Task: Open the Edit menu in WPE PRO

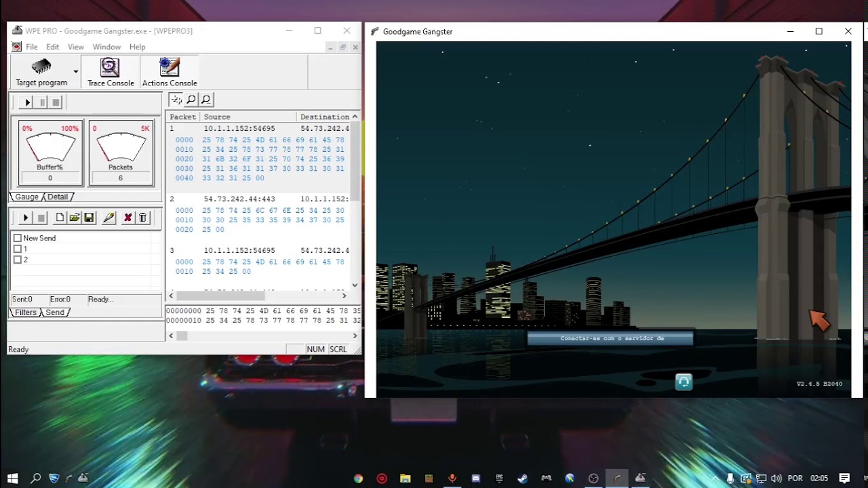Action: pyautogui.click(x=52, y=47)
